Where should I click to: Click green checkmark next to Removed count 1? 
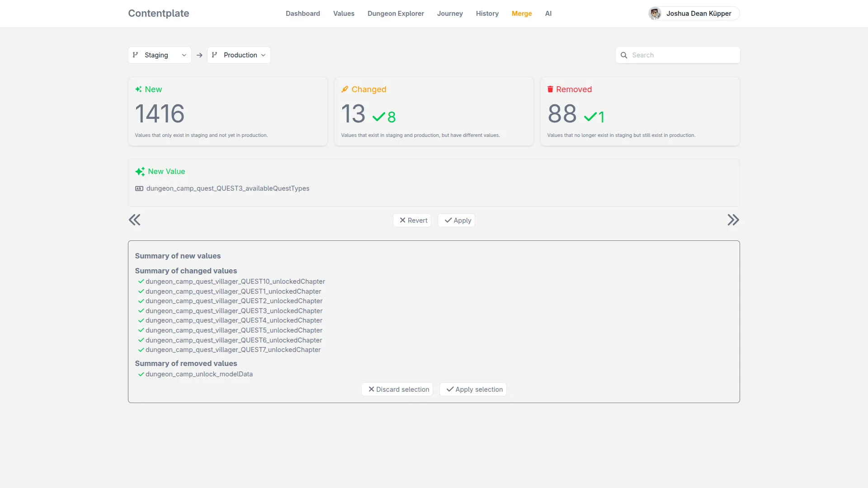(x=590, y=117)
